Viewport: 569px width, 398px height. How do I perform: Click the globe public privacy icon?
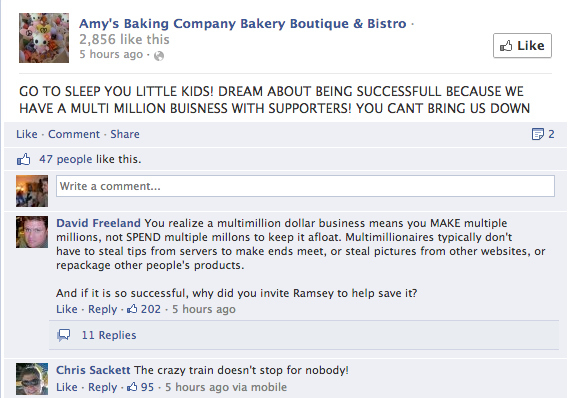159,56
